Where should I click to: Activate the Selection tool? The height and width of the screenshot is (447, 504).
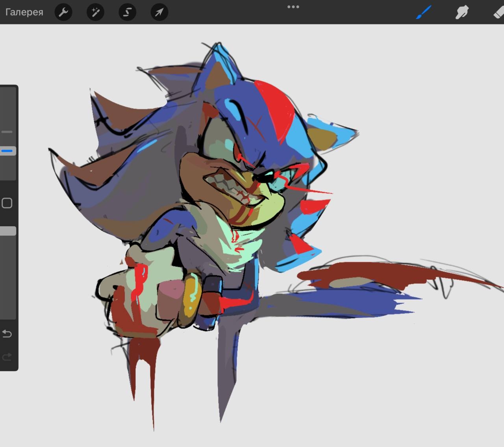click(127, 13)
